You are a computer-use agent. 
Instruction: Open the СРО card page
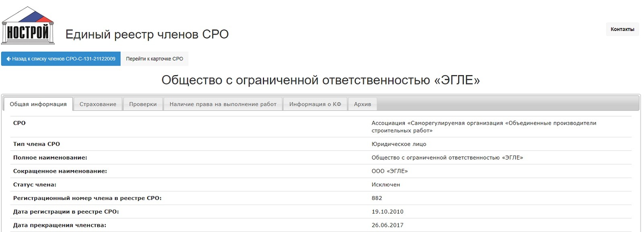[155, 59]
